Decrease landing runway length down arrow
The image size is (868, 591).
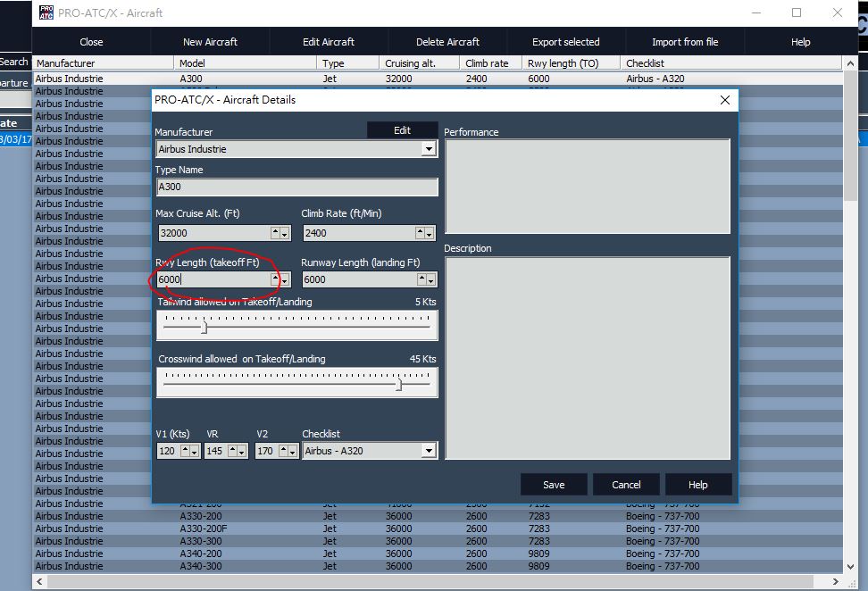430,279
